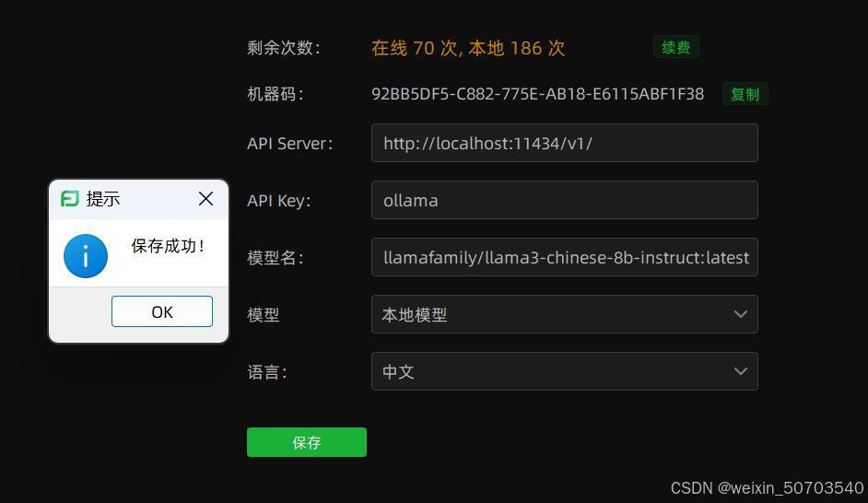Click the API Server label

click(x=290, y=144)
